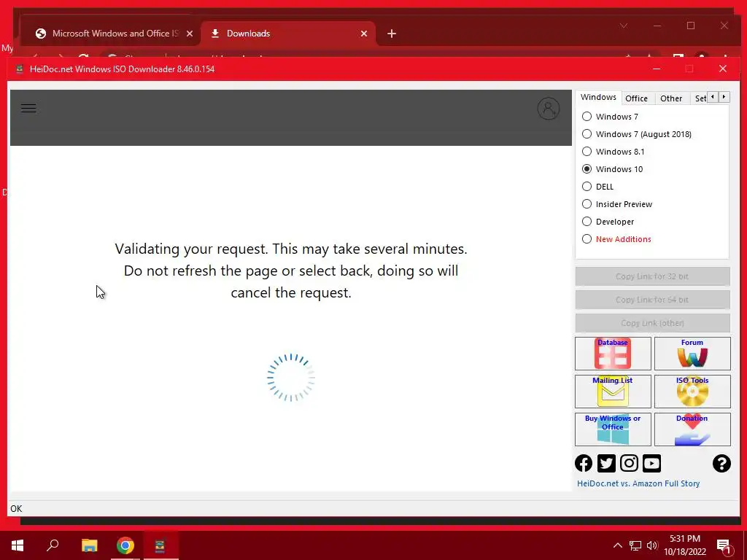The width and height of the screenshot is (747, 560).
Task: Open the ISO Tools tile
Action: click(692, 392)
